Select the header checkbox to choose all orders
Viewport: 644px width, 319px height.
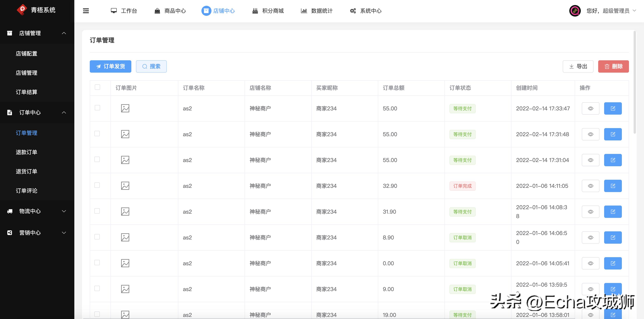coord(97,87)
